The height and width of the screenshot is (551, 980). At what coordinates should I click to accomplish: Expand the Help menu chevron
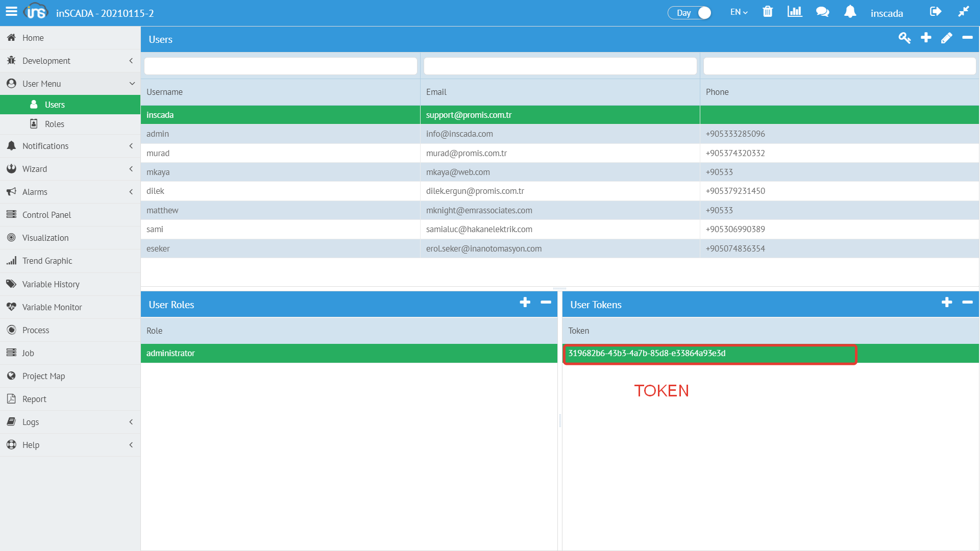[131, 445]
